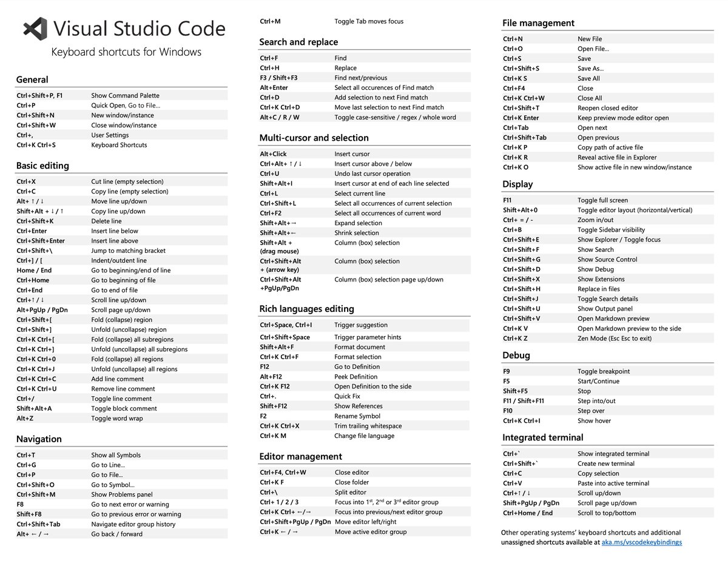Click the 'Create new terminal' description
Screen dimensions: 728x563
(606, 464)
